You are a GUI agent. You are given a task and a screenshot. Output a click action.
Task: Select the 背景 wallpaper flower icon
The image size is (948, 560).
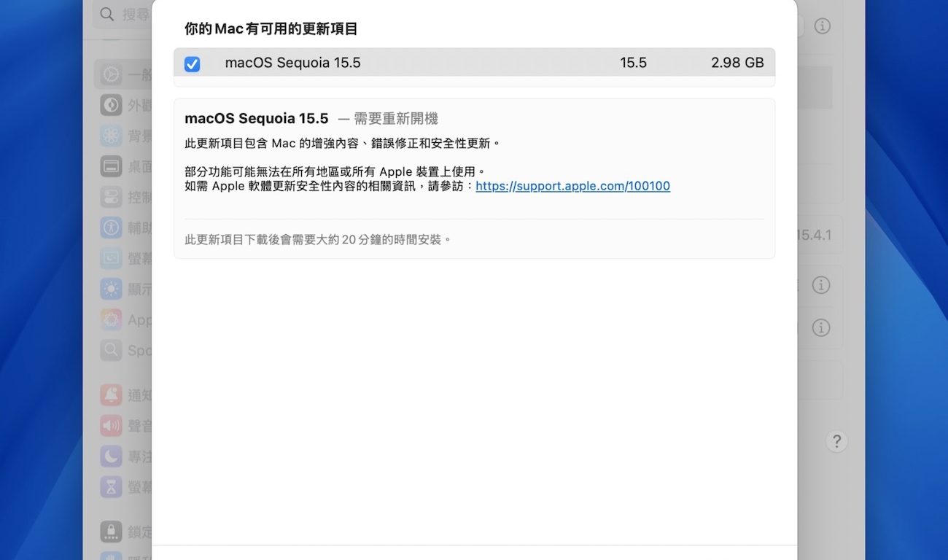[x=111, y=136]
